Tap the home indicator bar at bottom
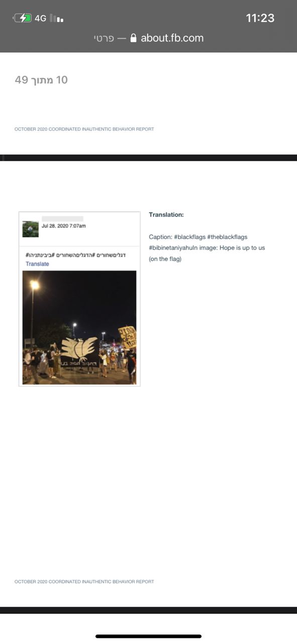This screenshot has width=297, height=644. tap(148, 636)
